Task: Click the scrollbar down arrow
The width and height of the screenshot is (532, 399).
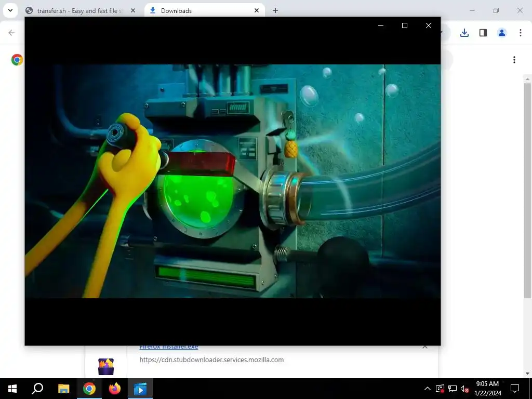Action: 527,374
